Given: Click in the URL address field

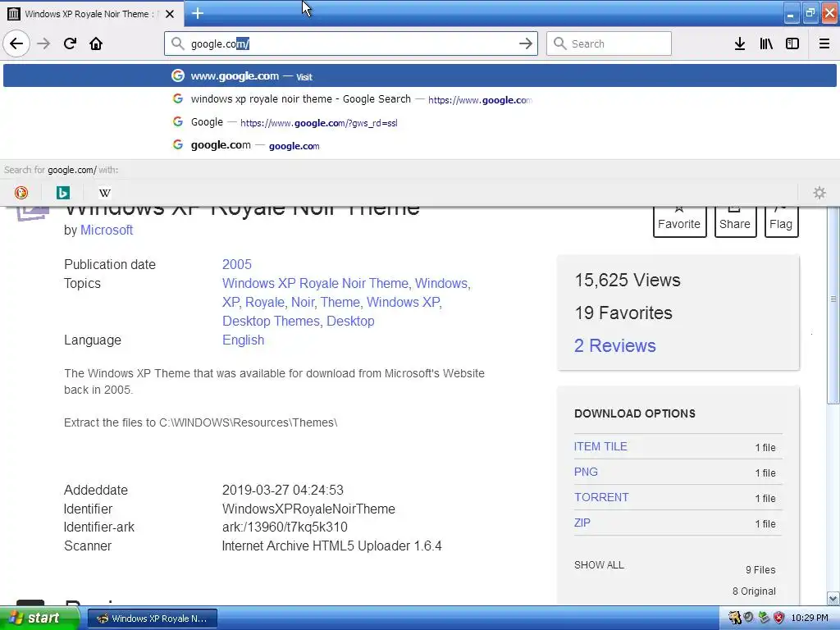Looking at the screenshot, I should pyautogui.click(x=351, y=43).
